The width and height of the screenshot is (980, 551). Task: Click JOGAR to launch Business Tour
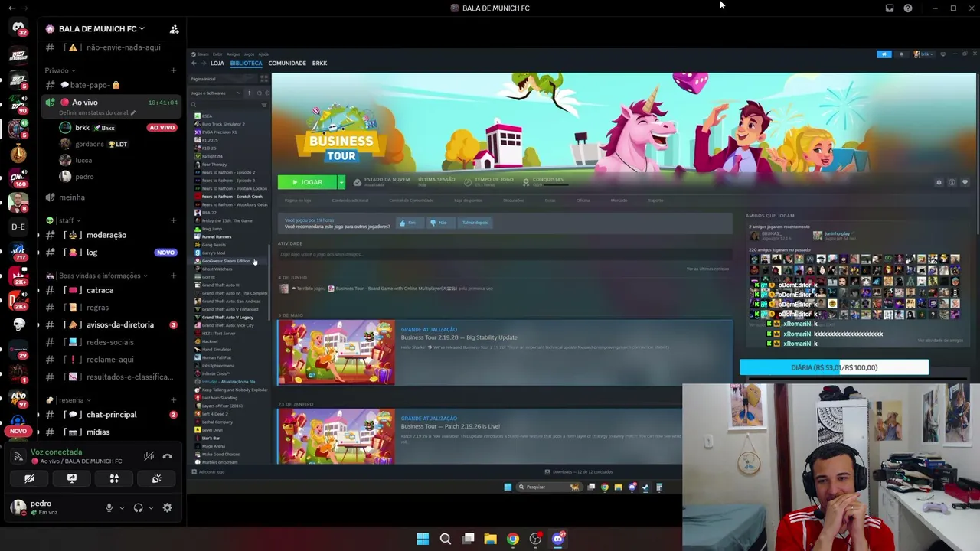pos(307,182)
